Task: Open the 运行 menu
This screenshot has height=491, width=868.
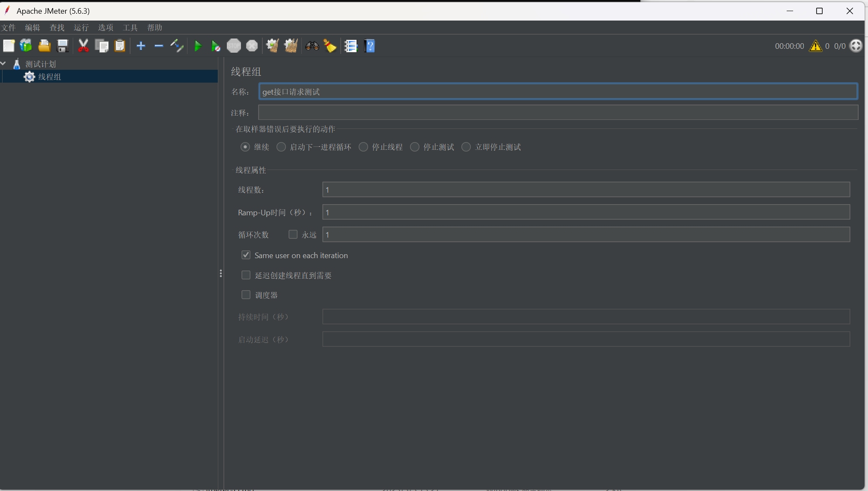Action: [x=81, y=28]
